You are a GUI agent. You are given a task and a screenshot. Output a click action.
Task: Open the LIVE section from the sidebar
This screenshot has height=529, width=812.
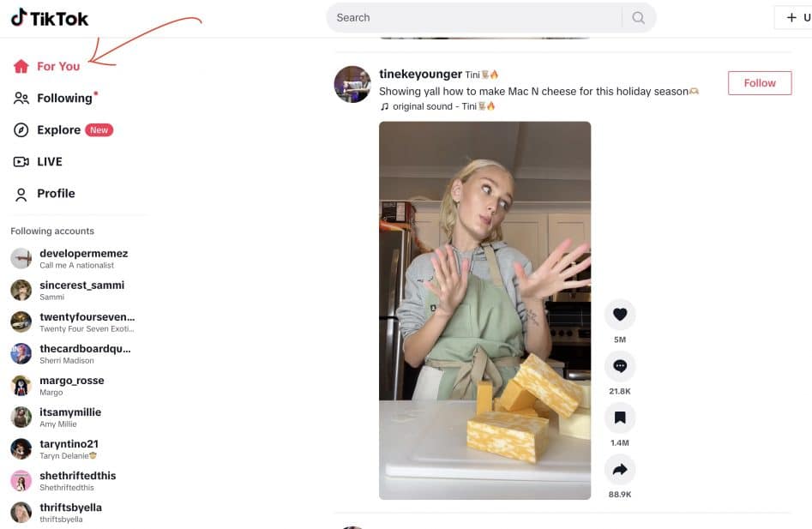(x=49, y=161)
